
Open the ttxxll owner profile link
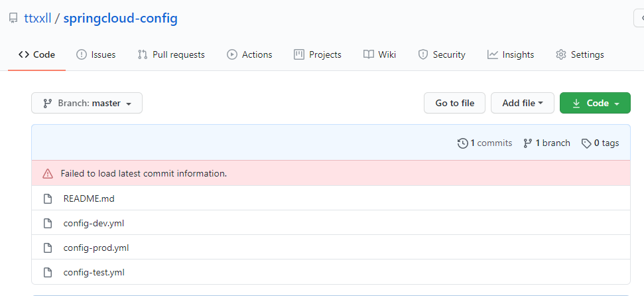[38, 19]
